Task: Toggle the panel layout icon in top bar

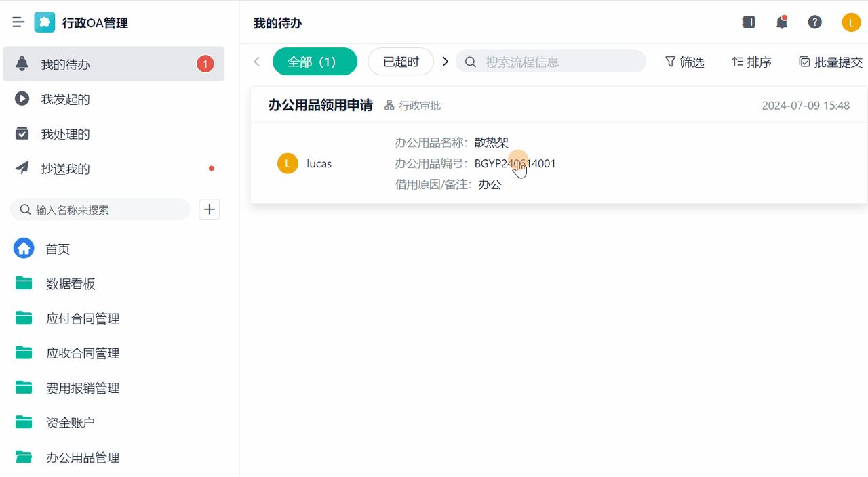Action: (x=749, y=22)
